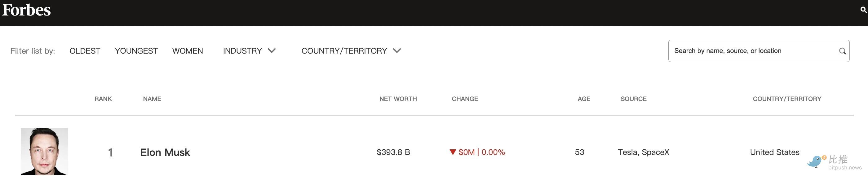This screenshot has height=176, width=868.
Task: Sort by the NAME column header
Action: [152, 99]
